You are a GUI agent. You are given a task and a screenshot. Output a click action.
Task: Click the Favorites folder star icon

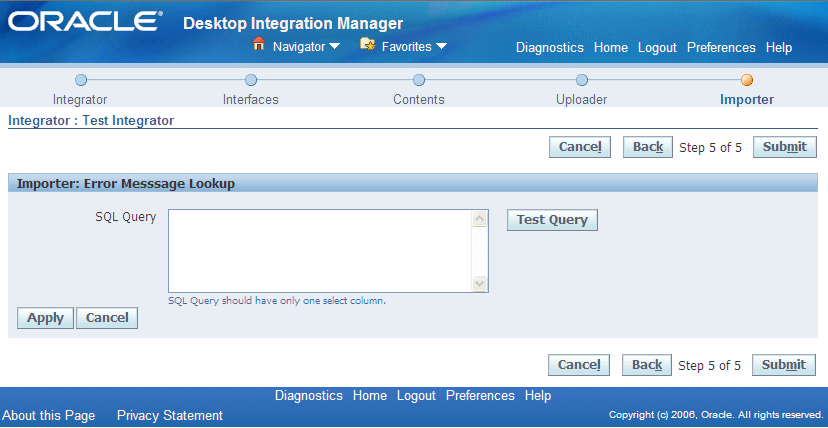point(368,44)
